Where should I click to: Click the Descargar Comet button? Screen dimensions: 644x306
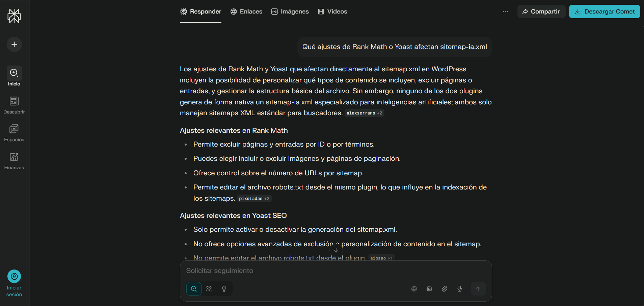pyautogui.click(x=605, y=11)
